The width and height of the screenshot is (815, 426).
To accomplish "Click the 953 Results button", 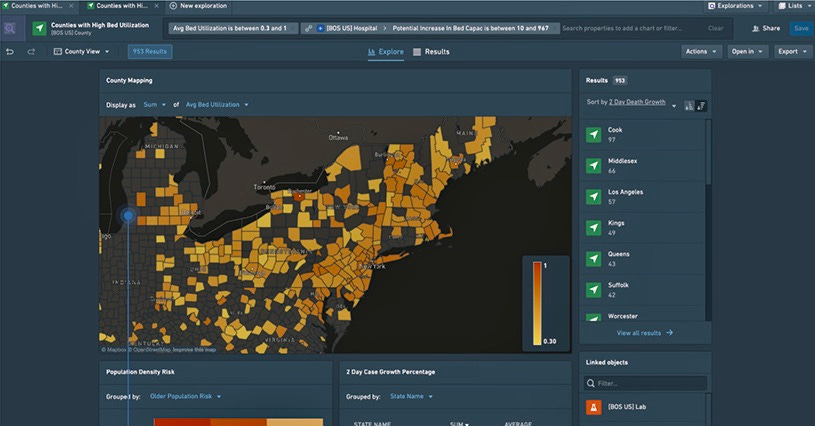I will click(150, 51).
